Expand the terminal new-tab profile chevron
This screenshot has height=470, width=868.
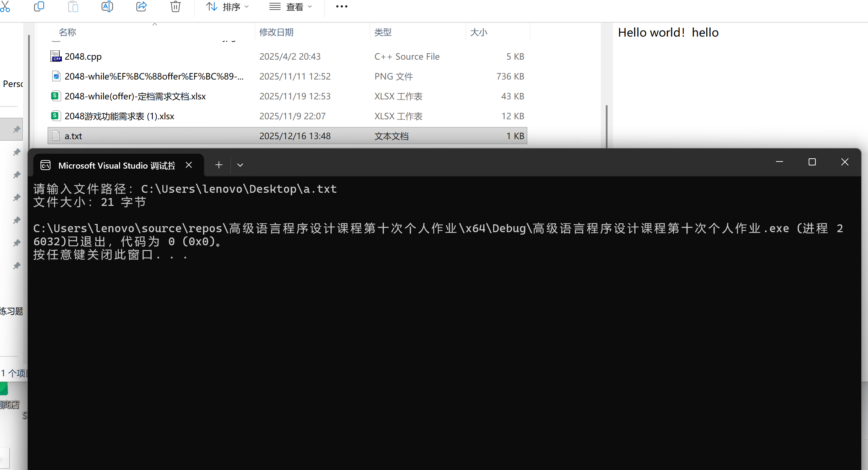click(240, 165)
